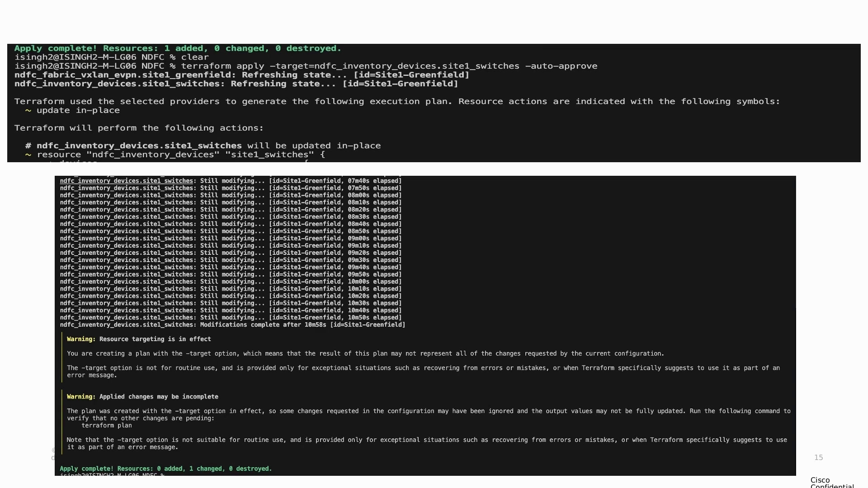The width and height of the screenshot is (868, 488).
Task: Select the Still modifying line at 09m10s elapsed
Action: [x=231, y=246]
